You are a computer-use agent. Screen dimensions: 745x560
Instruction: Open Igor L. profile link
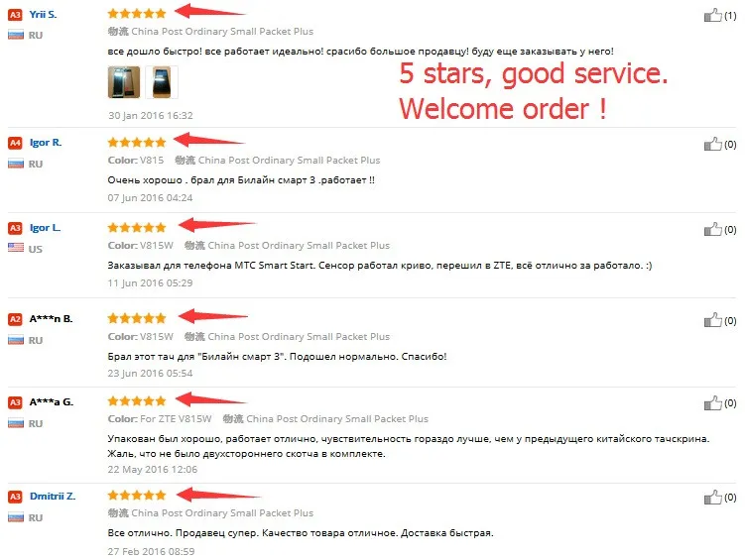(x=46, y=228)
